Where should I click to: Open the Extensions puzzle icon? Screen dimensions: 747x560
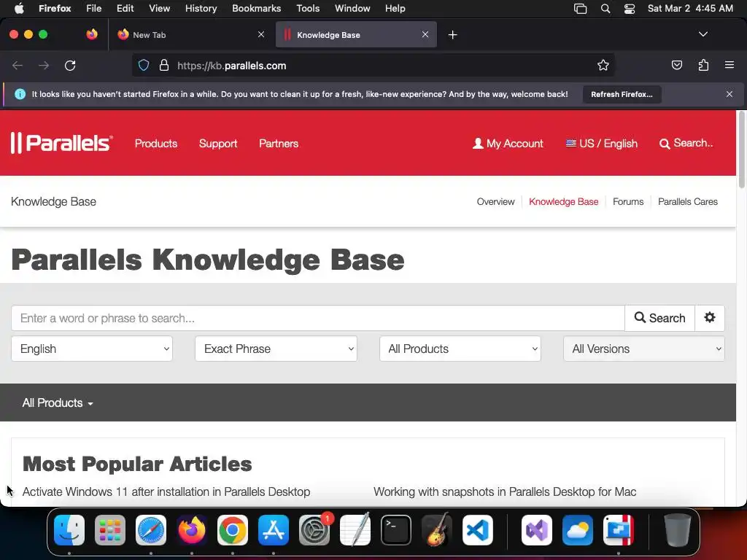coord(703,65)
